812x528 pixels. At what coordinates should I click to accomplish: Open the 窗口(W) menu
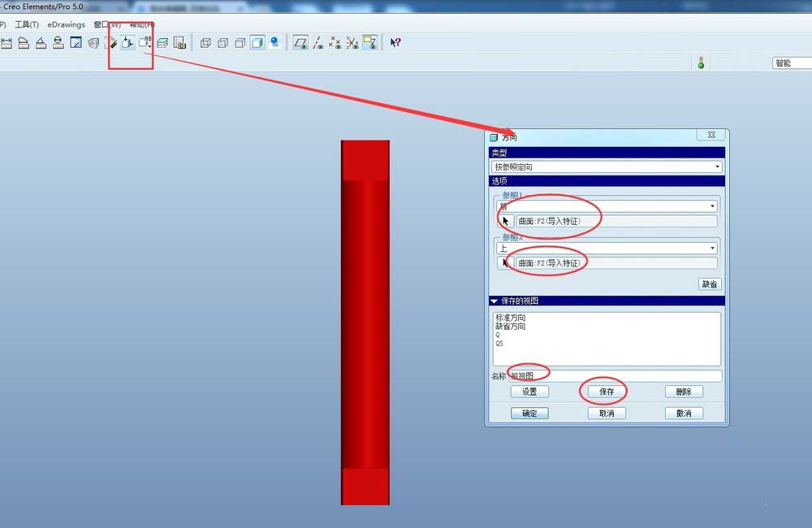[x=107, y=24]
